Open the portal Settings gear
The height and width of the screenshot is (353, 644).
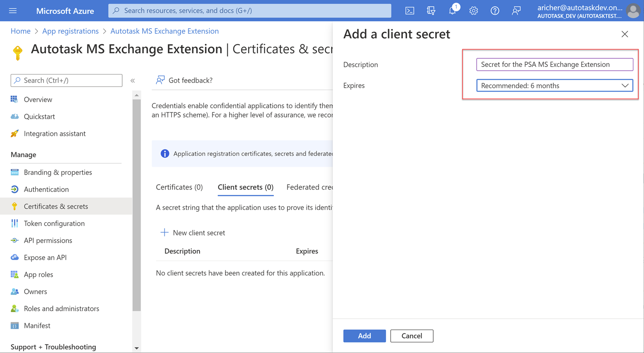coord(474,11)
